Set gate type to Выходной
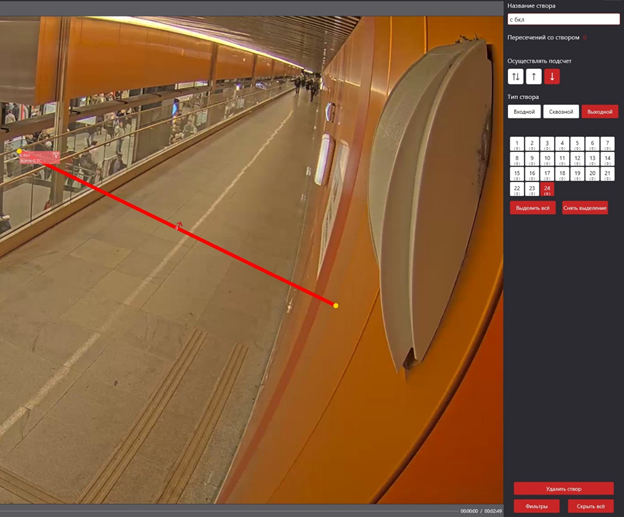 (600, 112)
